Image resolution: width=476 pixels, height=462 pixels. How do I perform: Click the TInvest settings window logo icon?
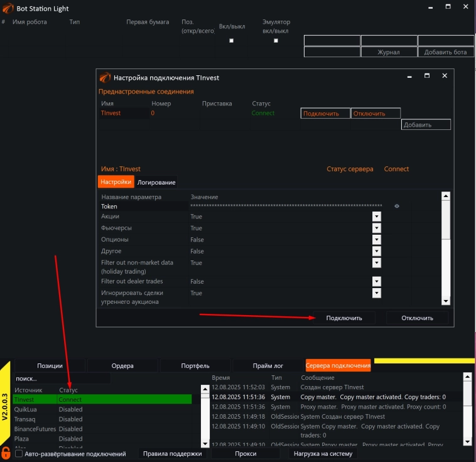click(x=104, y=77)
